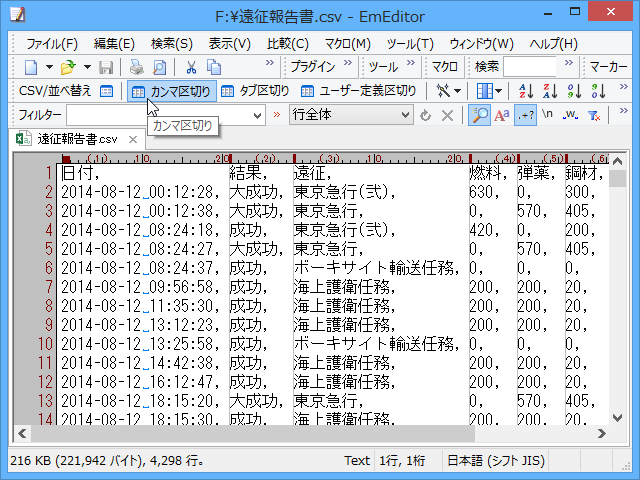
Task: Open the 編集(E) menu
Action: 114,44
